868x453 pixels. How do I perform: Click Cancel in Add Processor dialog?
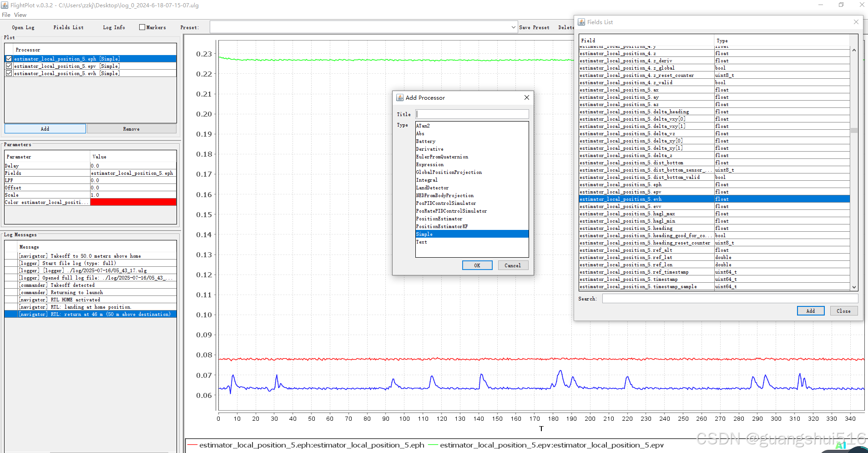[513, 265]
